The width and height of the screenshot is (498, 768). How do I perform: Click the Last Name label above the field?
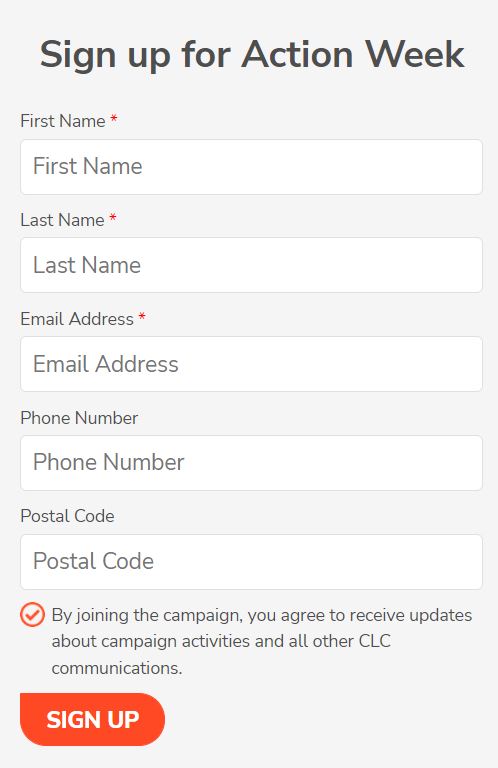62,220
